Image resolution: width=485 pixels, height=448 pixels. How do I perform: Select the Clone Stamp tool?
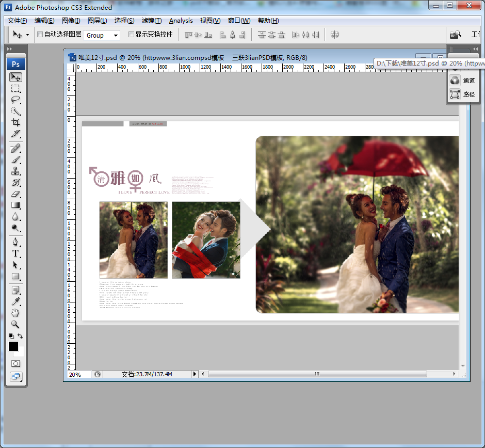click(15, 171)
